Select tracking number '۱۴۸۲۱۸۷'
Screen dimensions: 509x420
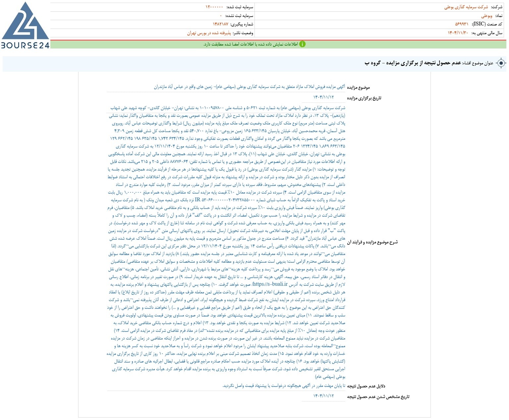pyautogui.click(x=220, y=24)
